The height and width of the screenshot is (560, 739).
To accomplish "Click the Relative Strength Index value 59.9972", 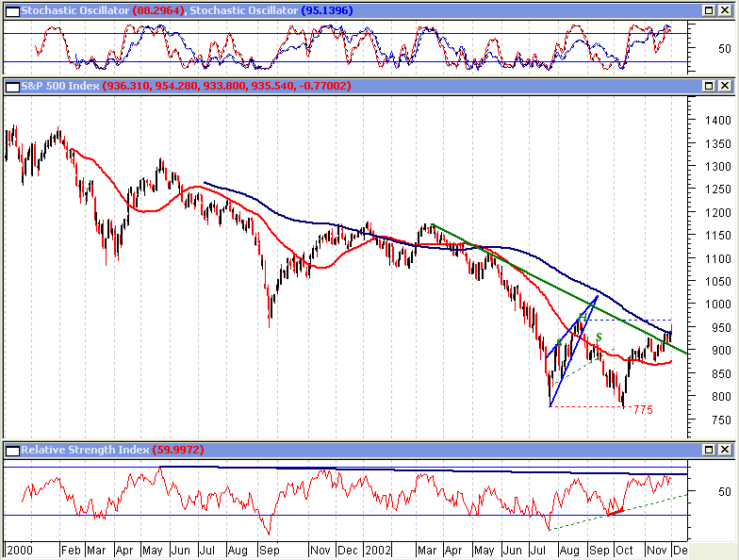I will click(178, 450).
